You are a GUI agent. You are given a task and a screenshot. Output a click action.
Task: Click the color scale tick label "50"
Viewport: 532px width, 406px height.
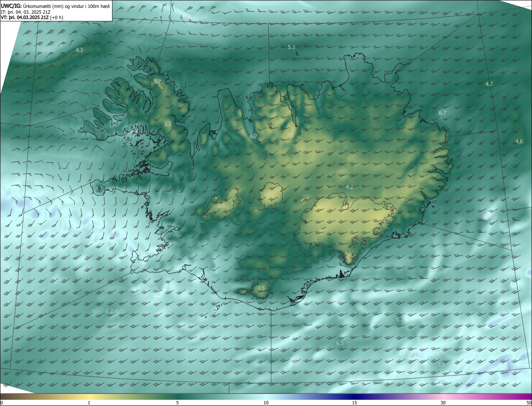click(529, 403)
